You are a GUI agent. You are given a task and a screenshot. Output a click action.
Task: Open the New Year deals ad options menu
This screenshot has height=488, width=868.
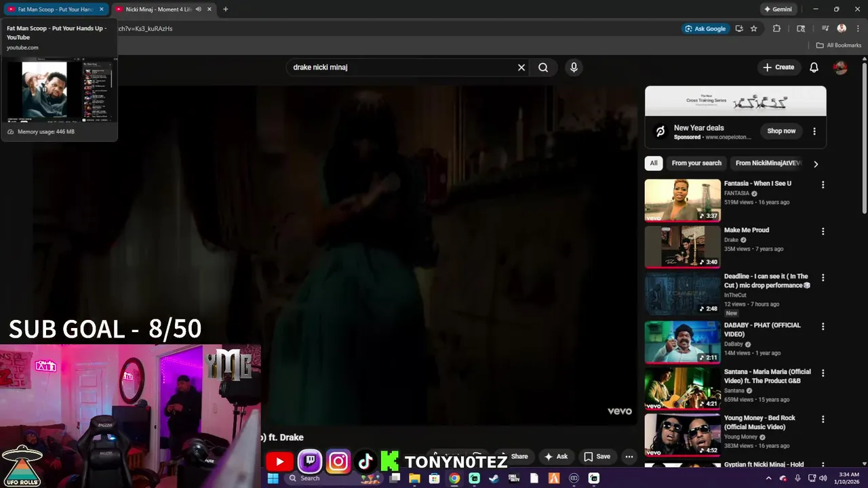pyautogui.click(x=814, y=131)
